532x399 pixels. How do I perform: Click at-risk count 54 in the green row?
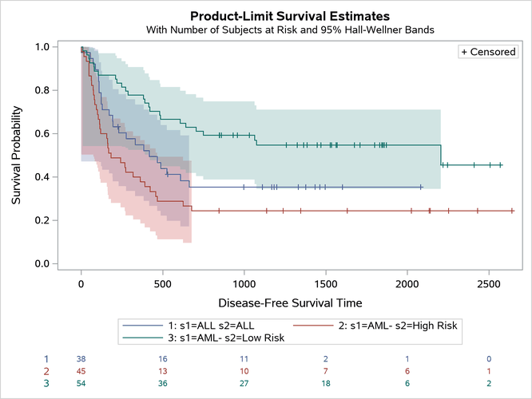(81, 383)
